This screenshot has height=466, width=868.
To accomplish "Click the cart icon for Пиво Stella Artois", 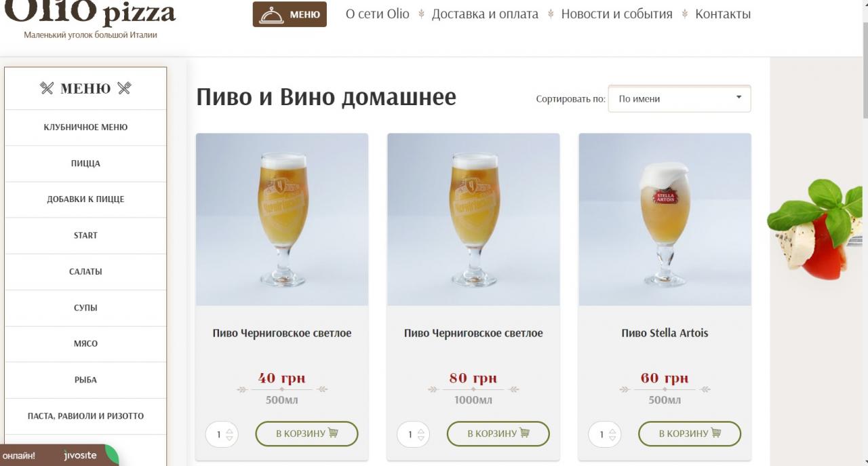I will (716, 433).
